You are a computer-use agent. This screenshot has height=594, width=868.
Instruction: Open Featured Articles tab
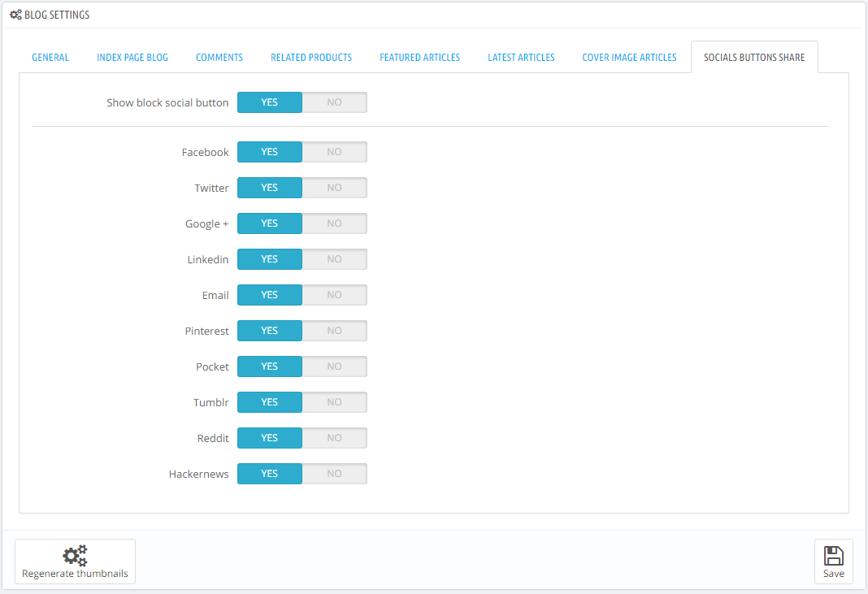[x=419, y=58]
